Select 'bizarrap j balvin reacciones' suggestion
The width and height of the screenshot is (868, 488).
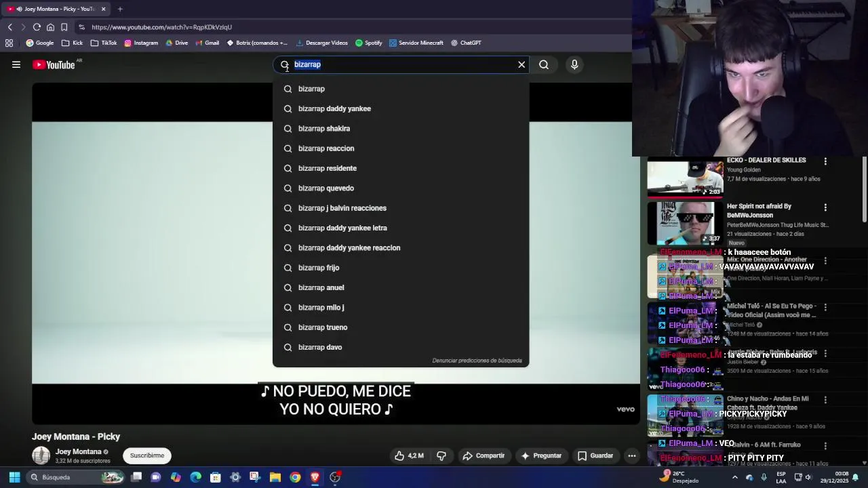tap(401, 208)
